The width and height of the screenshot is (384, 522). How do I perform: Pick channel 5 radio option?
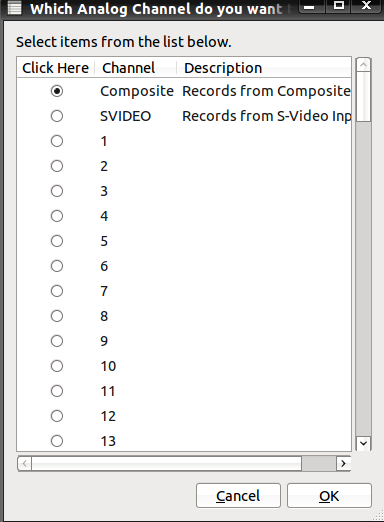pos(57,241)
